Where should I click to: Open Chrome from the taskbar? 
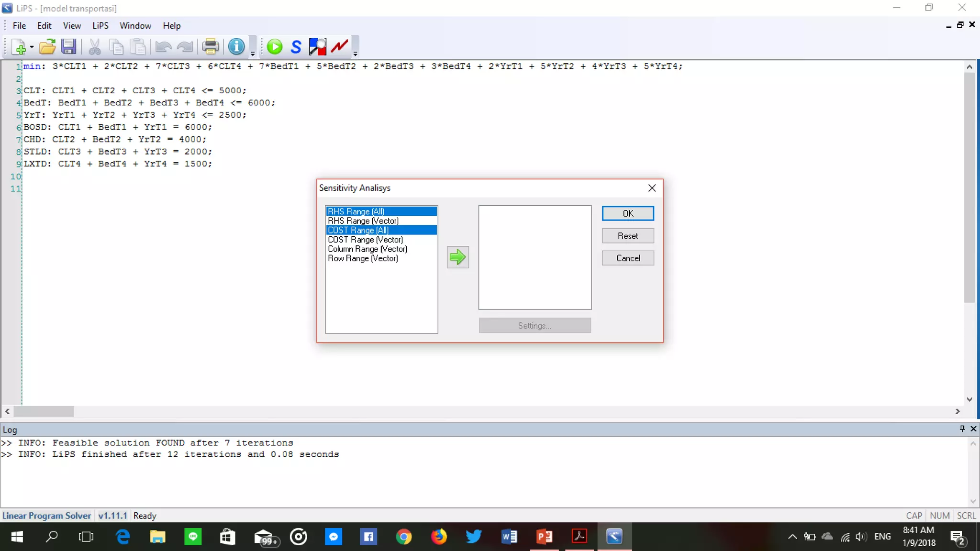403,537
